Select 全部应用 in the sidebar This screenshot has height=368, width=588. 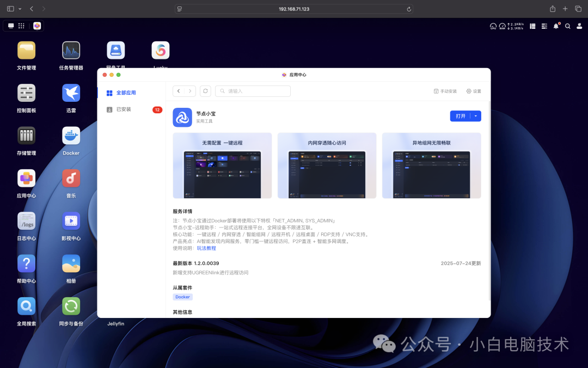coord(131,93)
